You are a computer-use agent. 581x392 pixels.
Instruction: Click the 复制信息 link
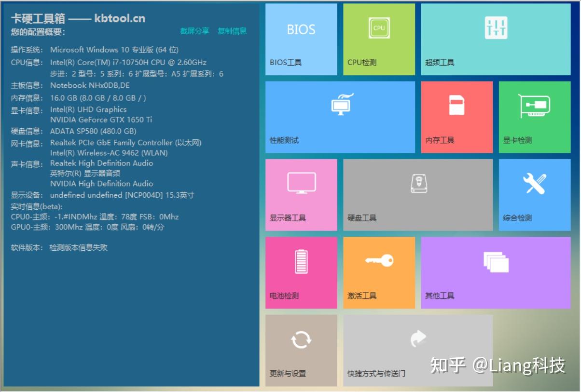(x=232, y=31)
